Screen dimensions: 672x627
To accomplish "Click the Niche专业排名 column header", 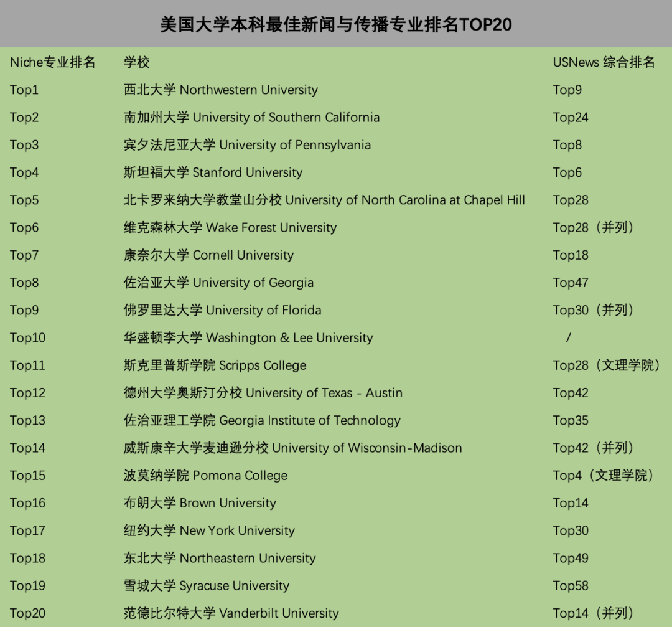I will [52, 63].
